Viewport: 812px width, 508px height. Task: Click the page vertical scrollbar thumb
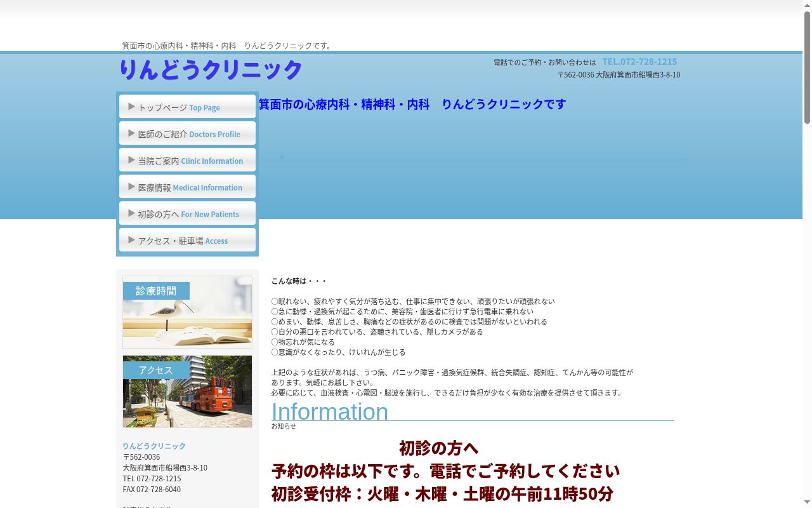[x=807, y=67]
